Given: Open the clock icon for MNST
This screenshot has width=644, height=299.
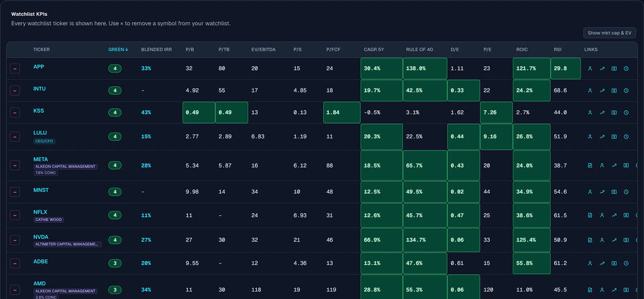Looking at the screenshot, I should click(x=626, y=191).
